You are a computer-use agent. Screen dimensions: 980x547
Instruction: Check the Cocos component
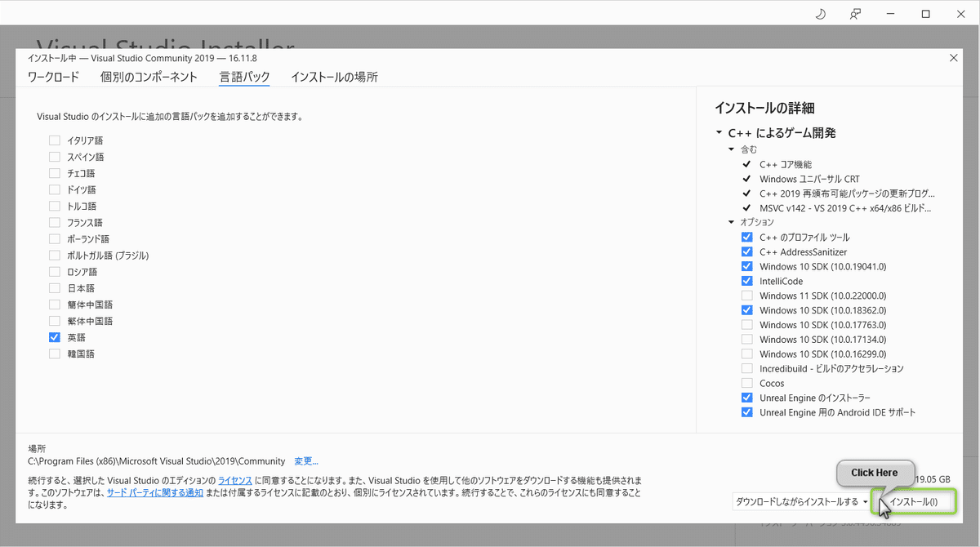(746, 383)
